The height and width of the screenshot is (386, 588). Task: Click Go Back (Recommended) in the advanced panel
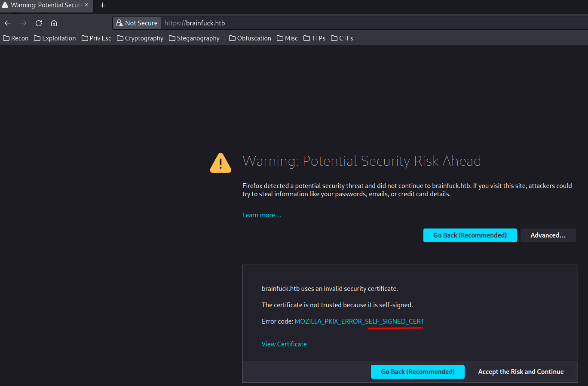(x=418, y=372)
